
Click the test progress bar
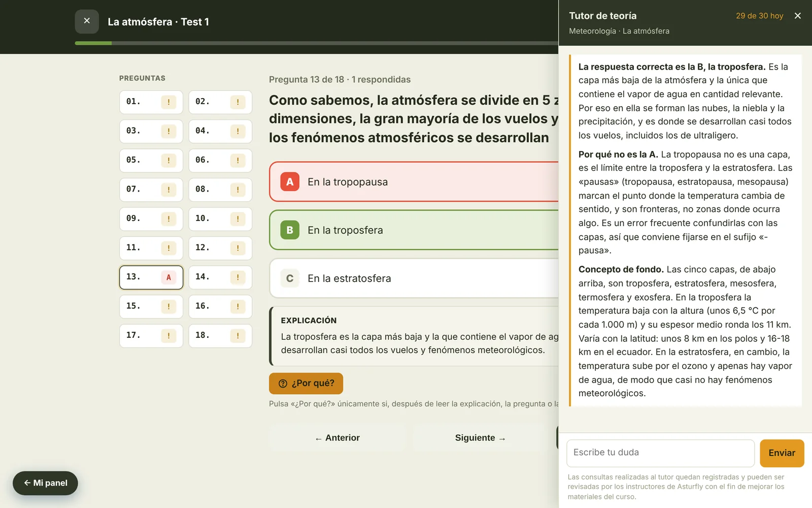pos(317,43)
